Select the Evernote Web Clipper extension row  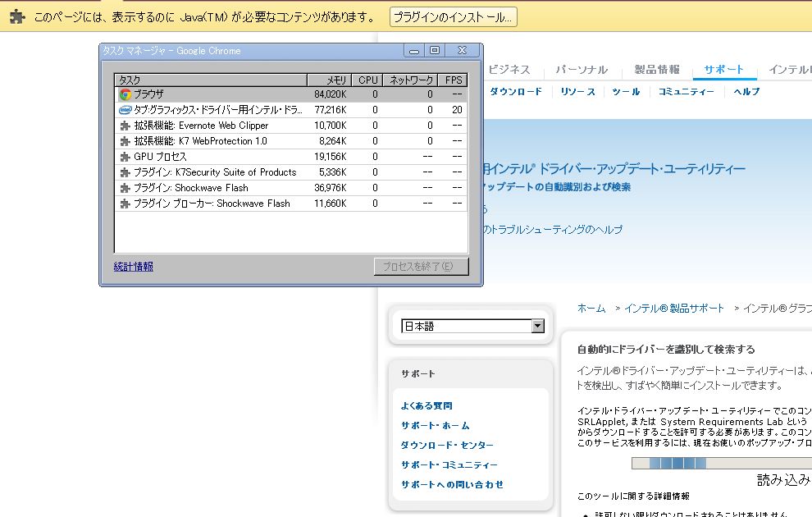291,126
